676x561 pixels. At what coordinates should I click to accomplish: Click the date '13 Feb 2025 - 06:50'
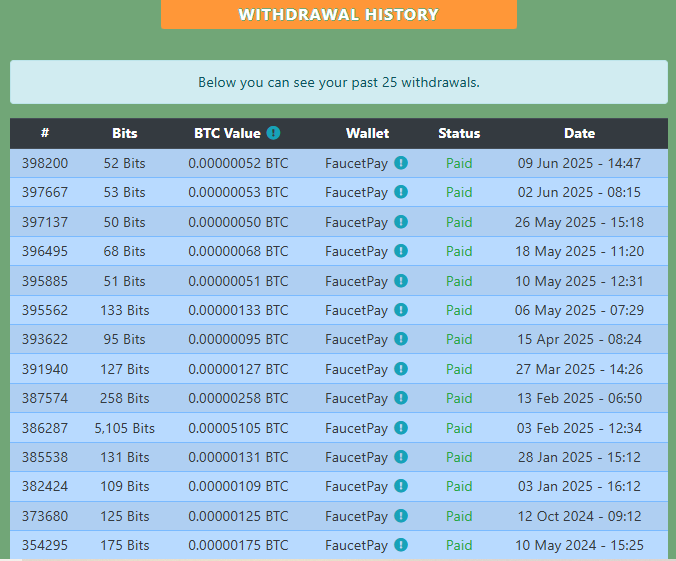click(x=579, y=398)
